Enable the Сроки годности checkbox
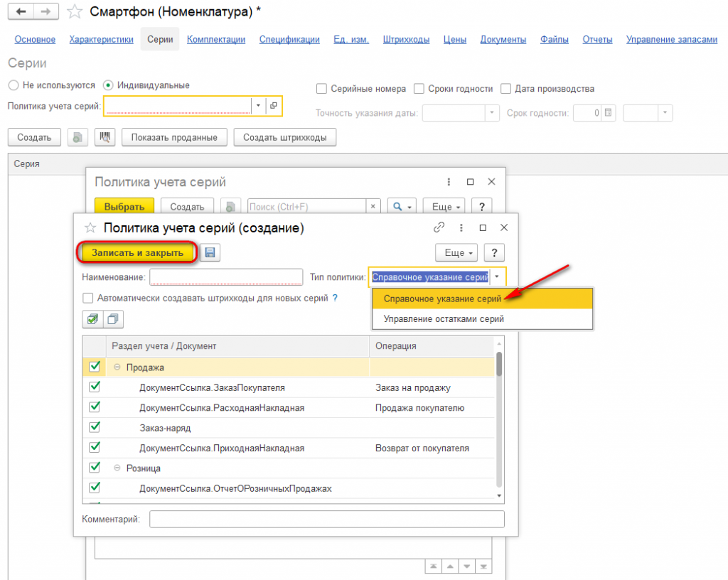The image size is (728, 580). pos(419,89)
